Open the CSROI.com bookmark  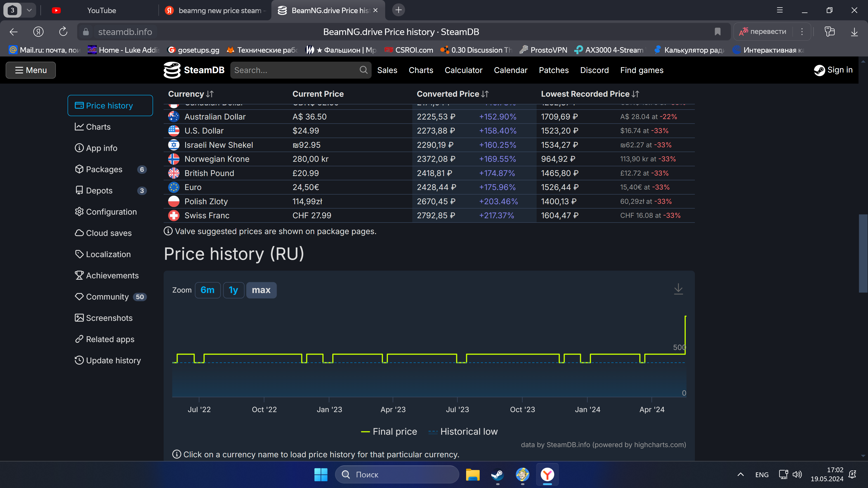tap(409, 50)
